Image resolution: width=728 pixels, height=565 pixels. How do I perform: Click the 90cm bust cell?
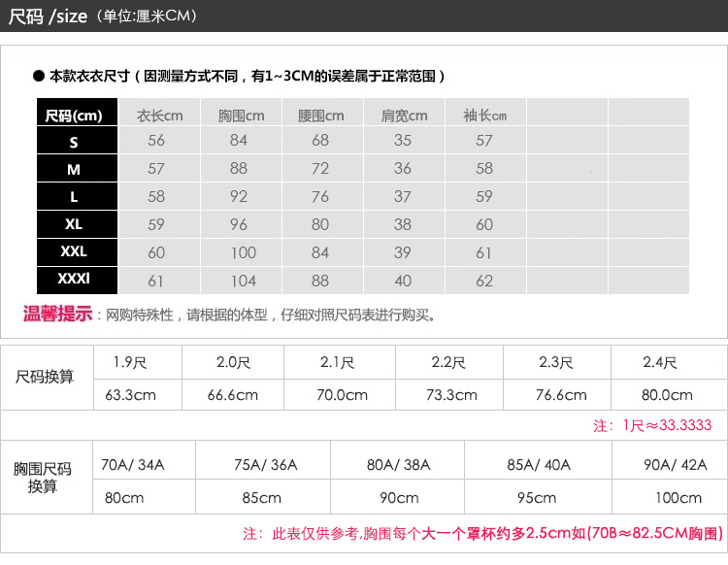(x=399, y=498)
